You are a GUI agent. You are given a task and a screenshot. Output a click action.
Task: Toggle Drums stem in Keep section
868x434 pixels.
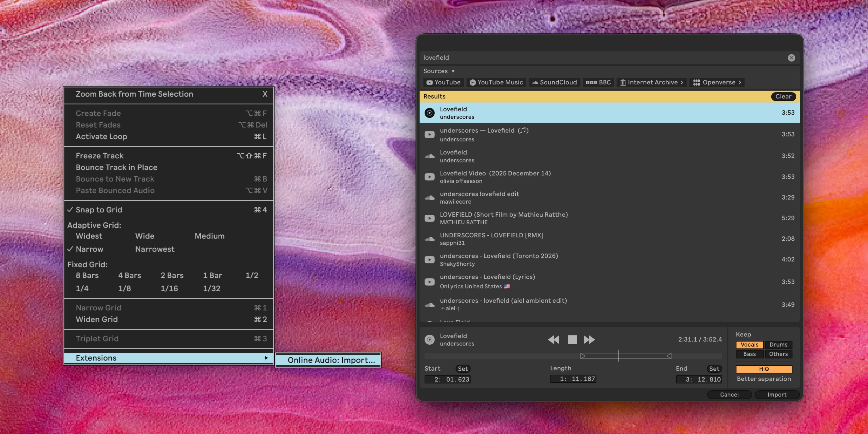tap(778, 345)
